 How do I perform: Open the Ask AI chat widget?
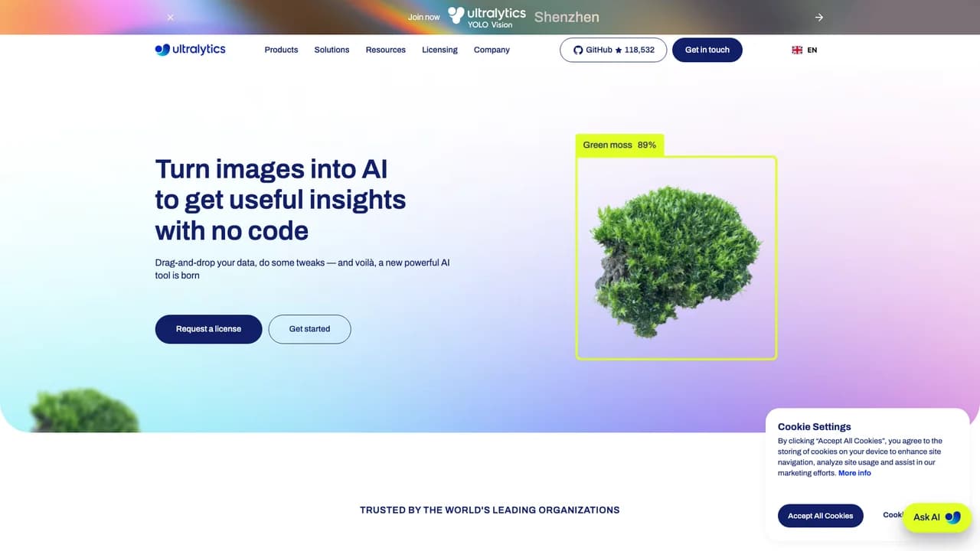(937, 517)
